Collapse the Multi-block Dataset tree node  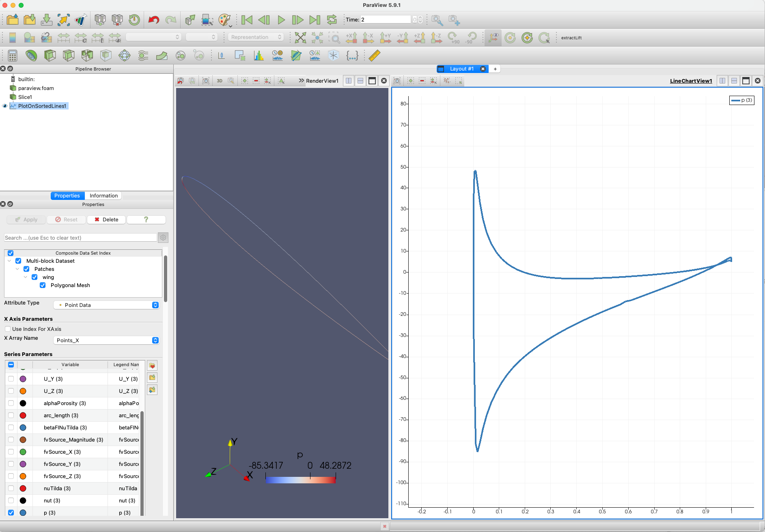pos(9,261)
